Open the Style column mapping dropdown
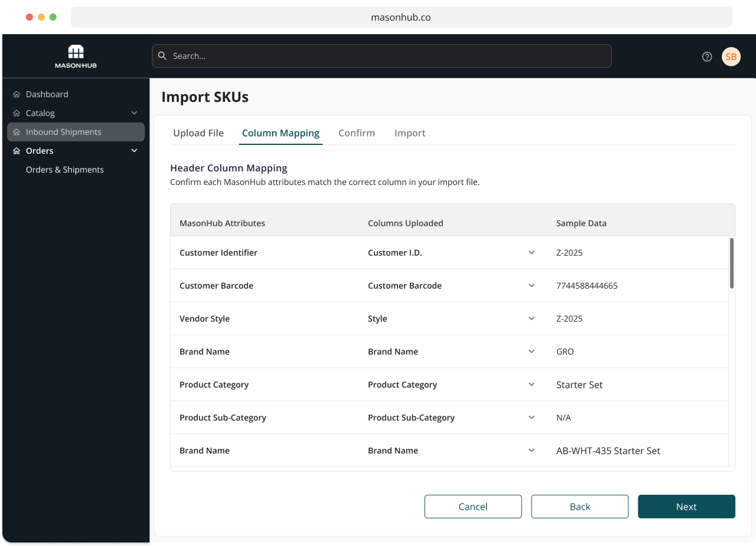756x546 pixels. click(x=532, y=318)
